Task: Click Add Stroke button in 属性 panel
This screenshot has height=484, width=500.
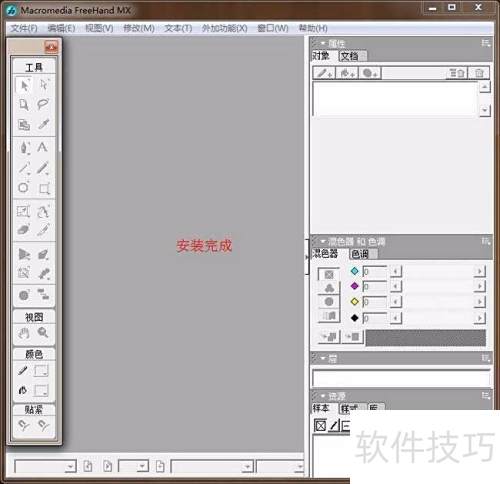Action: pos(324,73)
